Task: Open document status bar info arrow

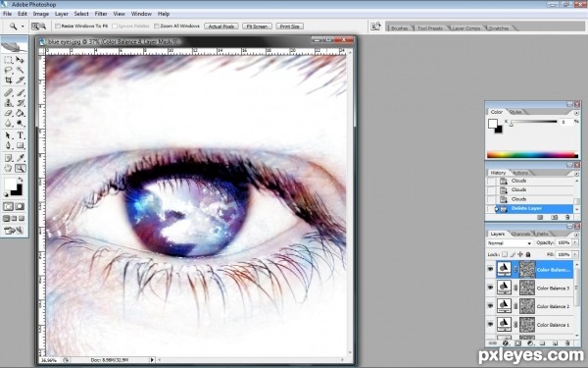Action: [152, 360]
